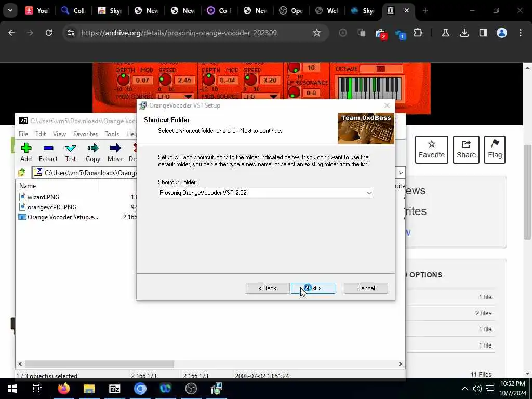Open the 7-Zip File menu

[23, 134]
